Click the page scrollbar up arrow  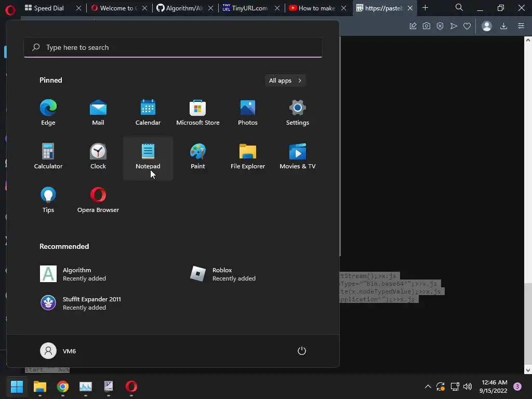tap(528, 40)
